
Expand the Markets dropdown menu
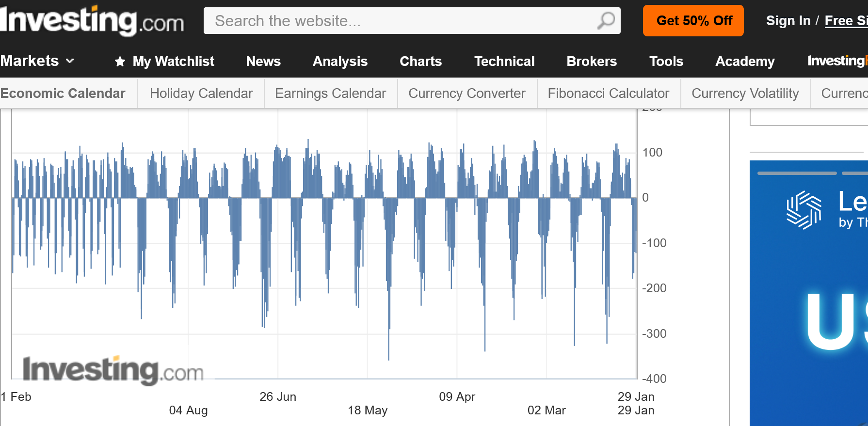point(37,61)
